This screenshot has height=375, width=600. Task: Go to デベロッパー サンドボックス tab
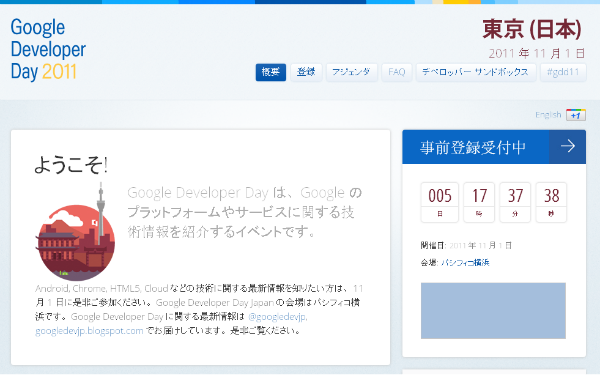click(475, 72)
